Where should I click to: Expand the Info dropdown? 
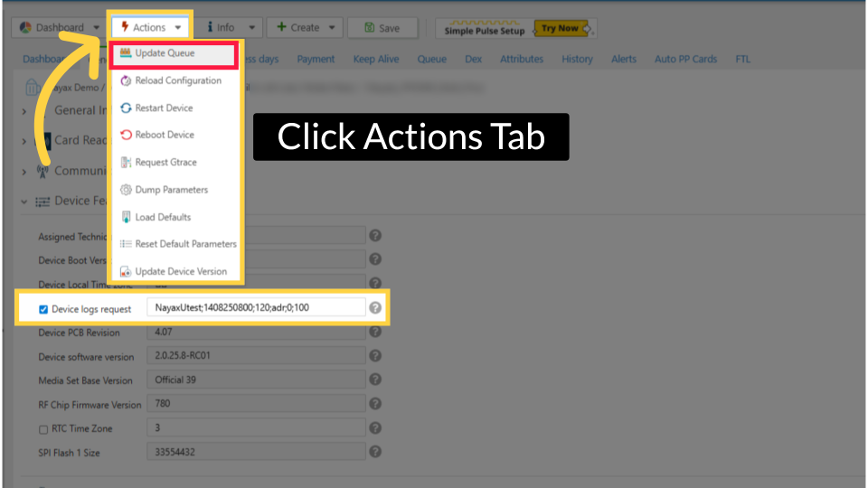tap(231, 27)
